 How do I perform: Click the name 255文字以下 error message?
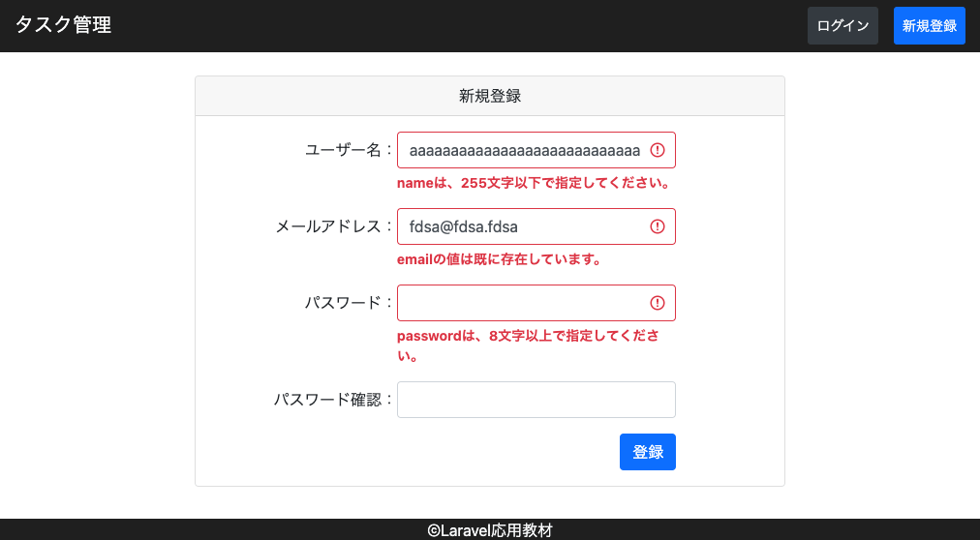tap(535, 183)
